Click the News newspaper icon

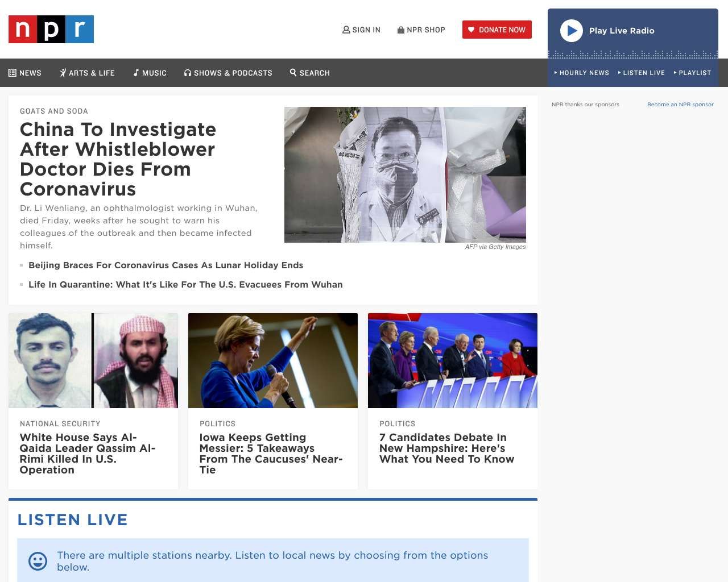13,73
